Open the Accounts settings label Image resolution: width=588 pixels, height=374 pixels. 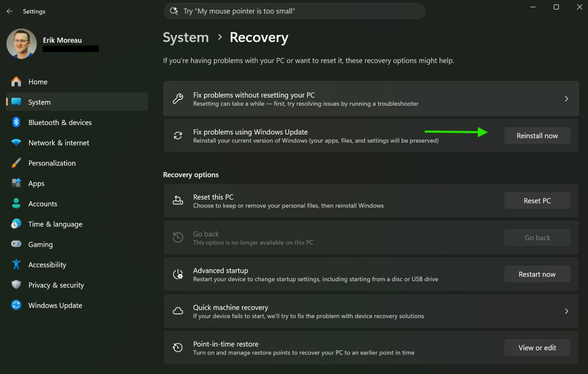click(42, 204)
